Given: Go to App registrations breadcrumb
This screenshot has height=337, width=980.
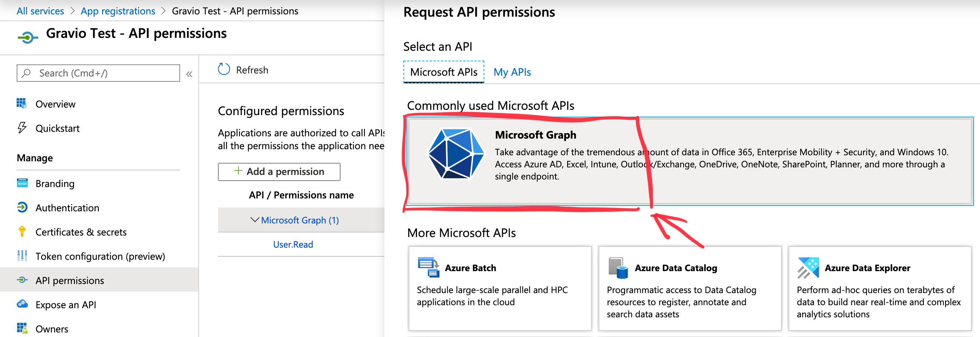Looking at the screenshot, I should (x=118, y=11).
